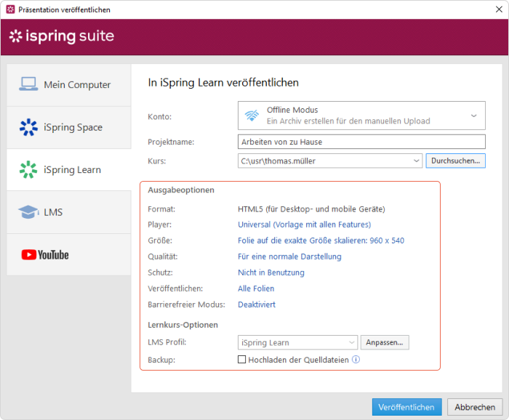This screenshot has height=420, width=509.
Task: Click the YouTube logo in sidebar
Action: [45, 254]
